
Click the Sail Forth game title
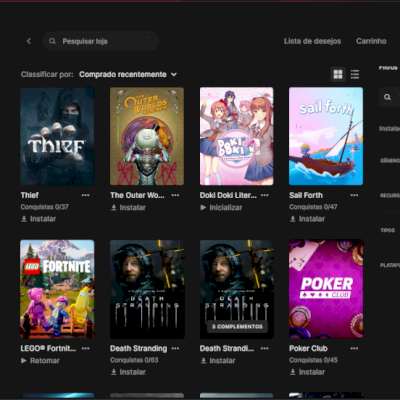(306, 195)
